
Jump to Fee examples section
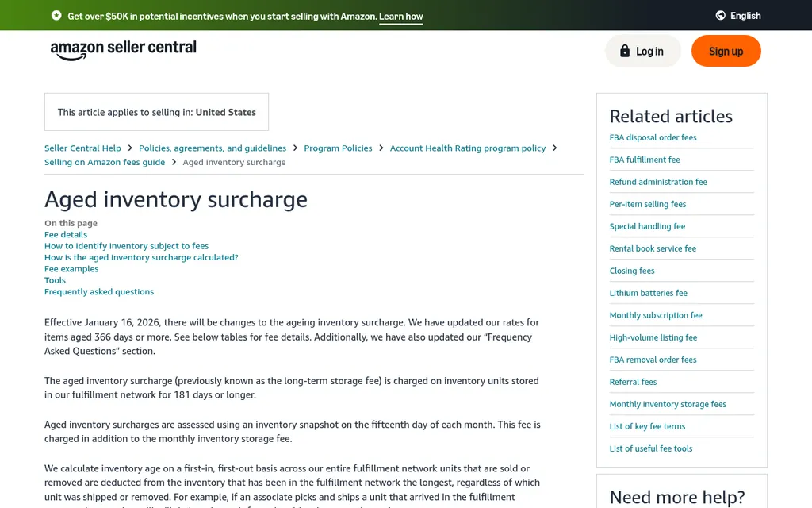(x=71, y=268)
